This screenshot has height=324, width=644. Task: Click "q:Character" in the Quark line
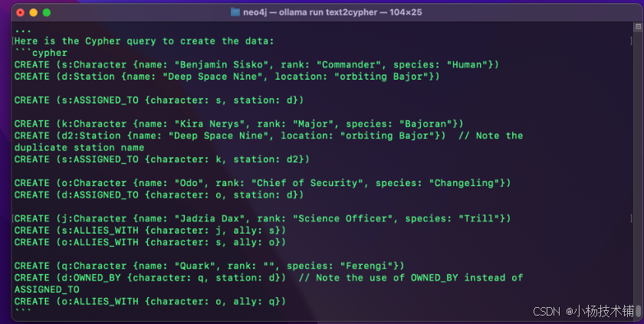pyautogui.click(x=94, y=267)
